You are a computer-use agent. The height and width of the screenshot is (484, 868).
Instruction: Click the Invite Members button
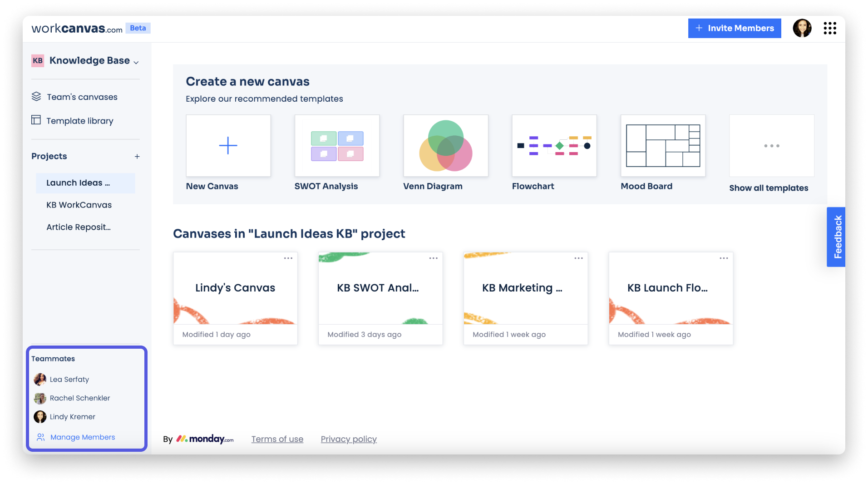click(734, 28)
